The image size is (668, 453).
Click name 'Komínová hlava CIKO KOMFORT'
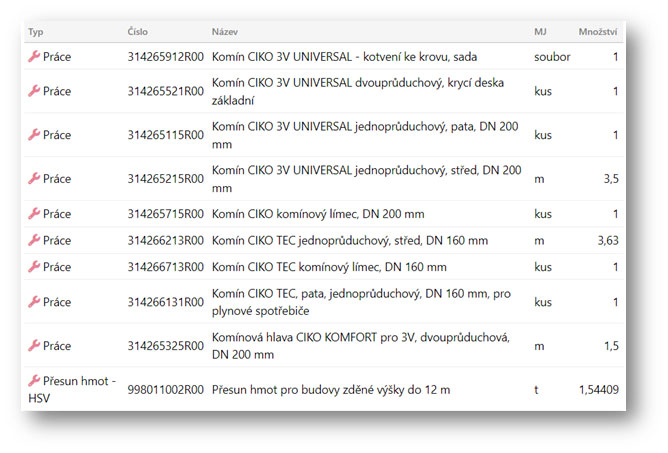point(294,337)
